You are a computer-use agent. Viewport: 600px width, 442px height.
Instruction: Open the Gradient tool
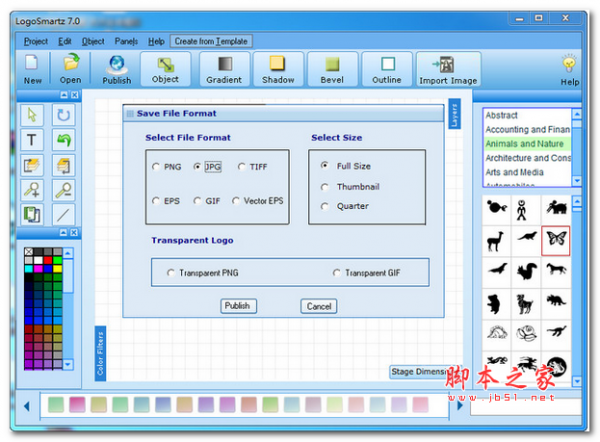pos(224,69)
